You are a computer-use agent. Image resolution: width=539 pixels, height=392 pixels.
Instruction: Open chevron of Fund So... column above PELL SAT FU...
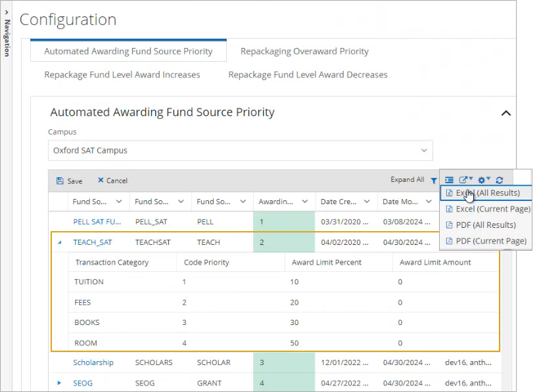point(119,202)
